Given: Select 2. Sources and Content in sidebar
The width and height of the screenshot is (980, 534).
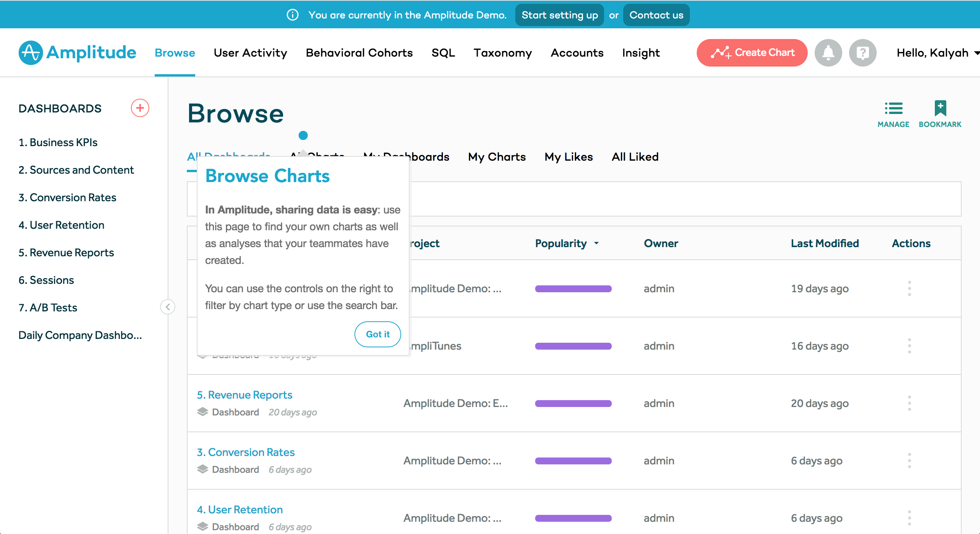Looking at the screenshot, I should 76,170.
